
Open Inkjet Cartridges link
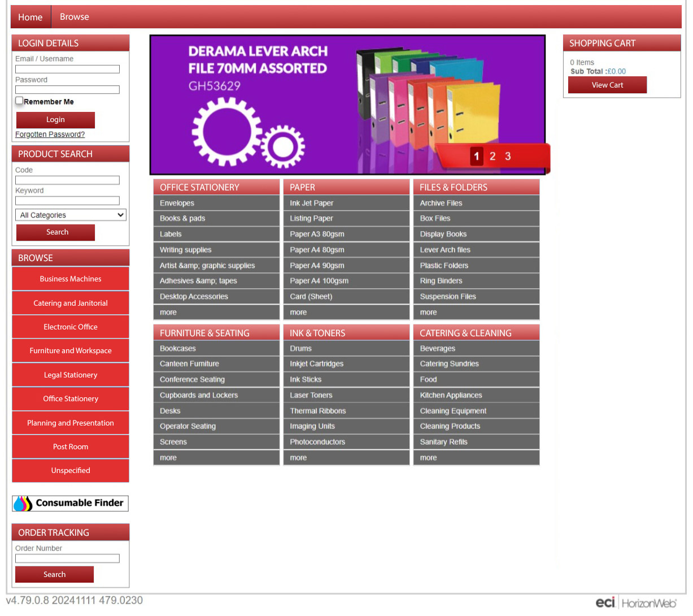tap(346, 364)
